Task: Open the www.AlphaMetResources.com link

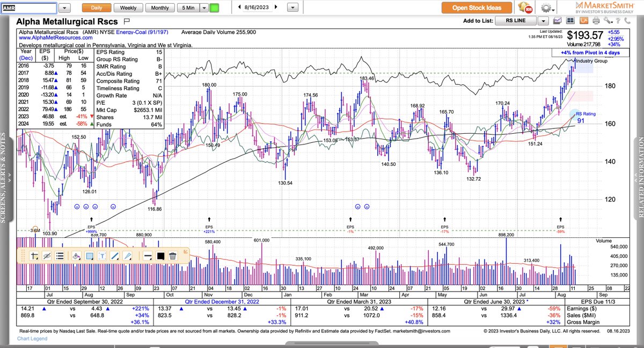Action: tap(56, 38)
